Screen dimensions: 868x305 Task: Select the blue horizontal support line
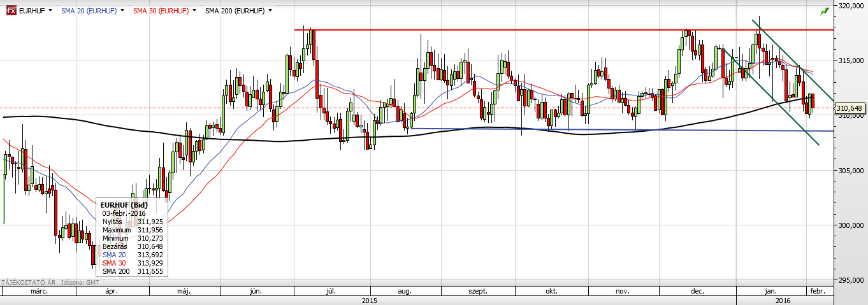click(x=621, y=129)
